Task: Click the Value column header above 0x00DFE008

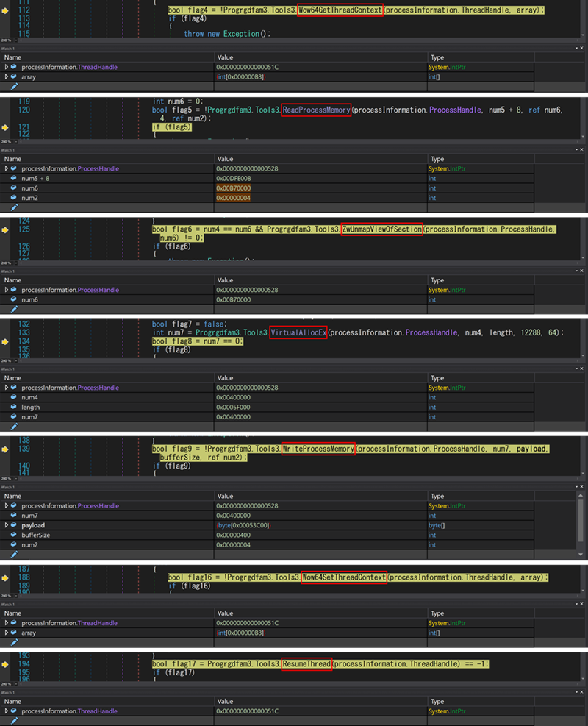Action: (226, 159)
